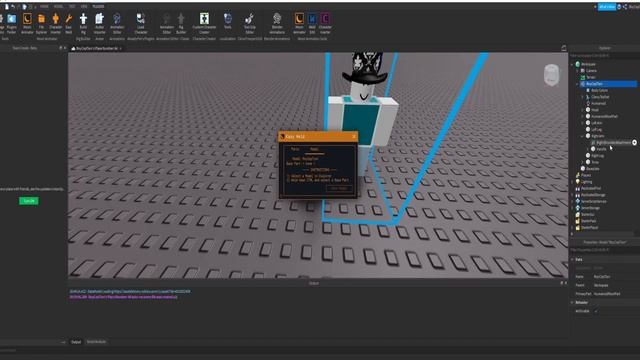Click the Name value field in Properties
Viewport: 640px width, 360px height.
point(616,277)
